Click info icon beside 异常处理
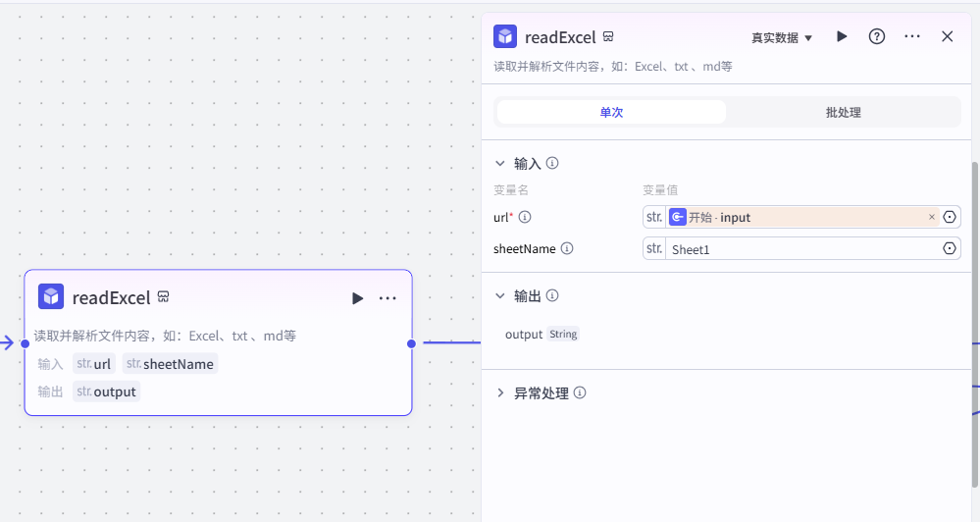Screen dimensions: 980x522 click(x=580, y=393)
